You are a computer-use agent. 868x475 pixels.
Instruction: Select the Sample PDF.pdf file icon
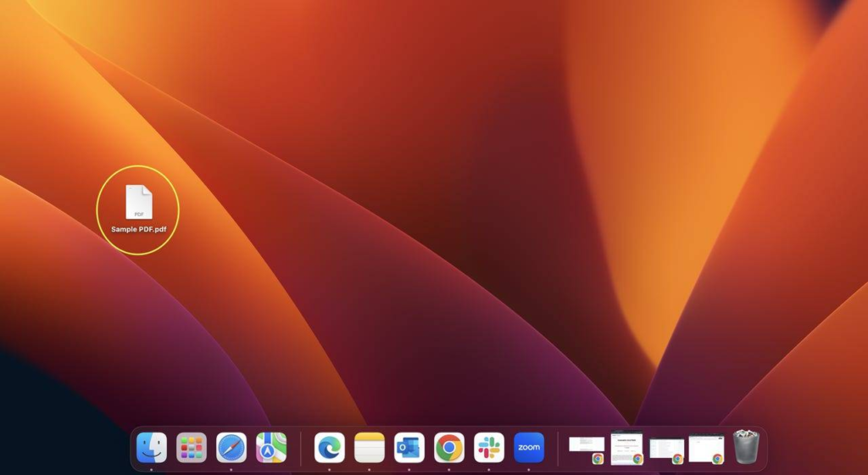[x=139, y=202]
